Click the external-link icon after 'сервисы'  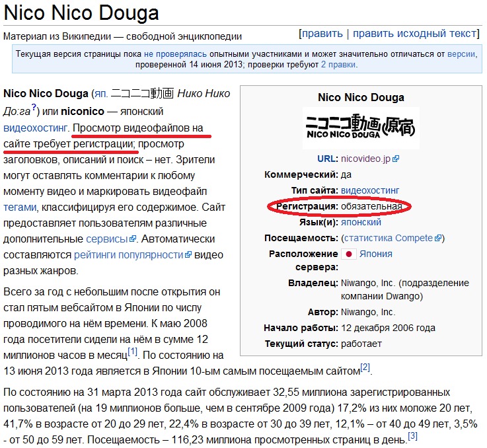[133, 239]
